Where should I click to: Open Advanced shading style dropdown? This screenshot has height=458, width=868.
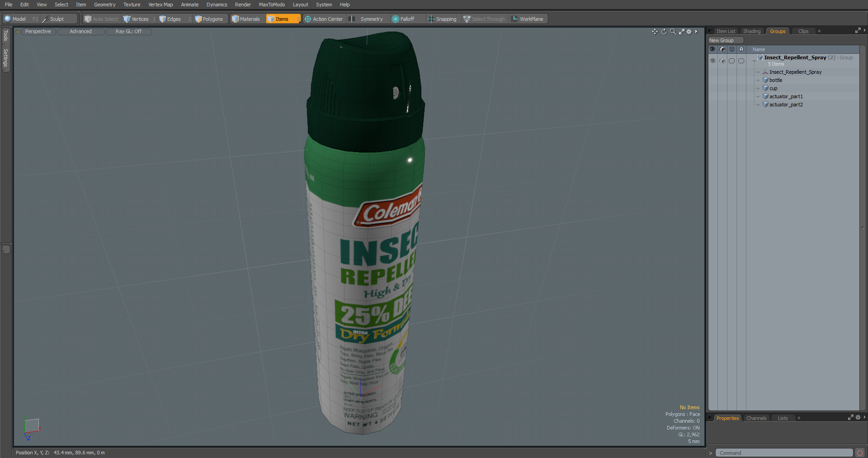click(x=80, y=32)
